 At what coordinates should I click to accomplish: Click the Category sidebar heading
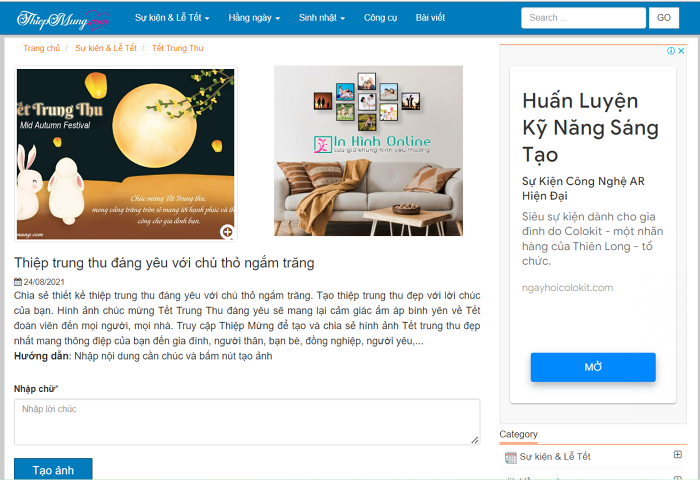point(518,434)
